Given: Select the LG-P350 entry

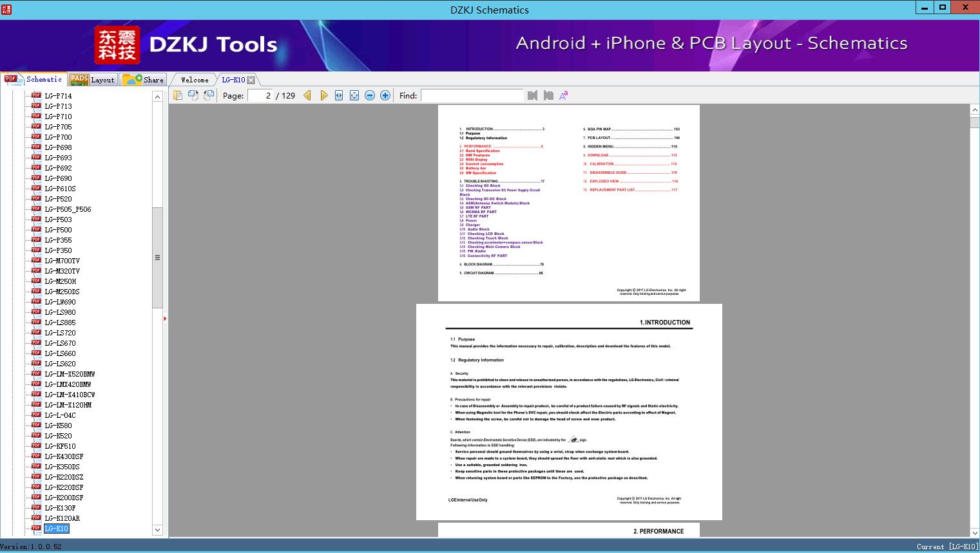Looking at the screenshot, I should tap(58, 250).
